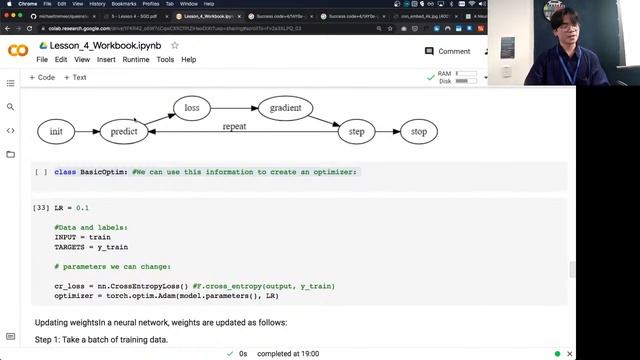Click the 'predict' node in the diagram
This screenshot has width=640, height=360.
(124, 131)
